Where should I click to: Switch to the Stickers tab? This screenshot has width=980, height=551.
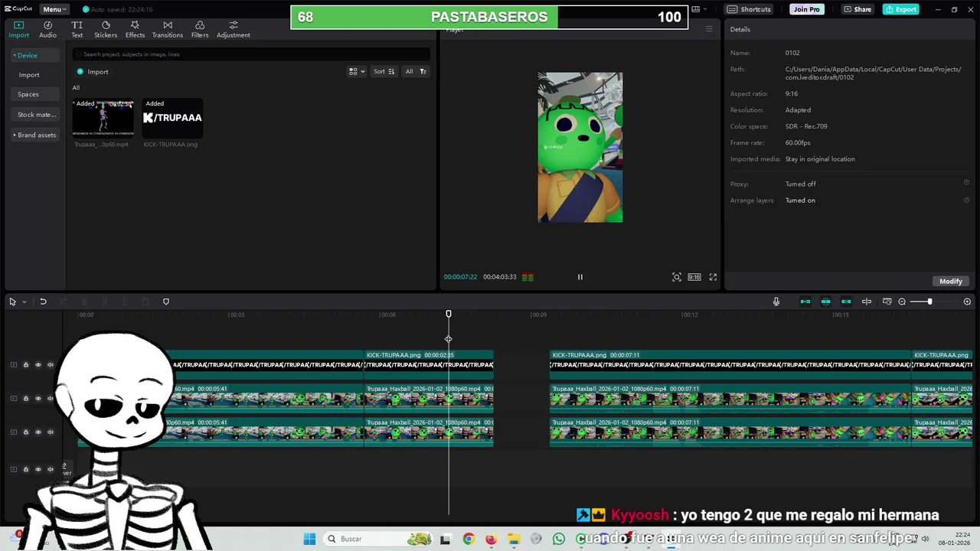[x=106, y=29]
